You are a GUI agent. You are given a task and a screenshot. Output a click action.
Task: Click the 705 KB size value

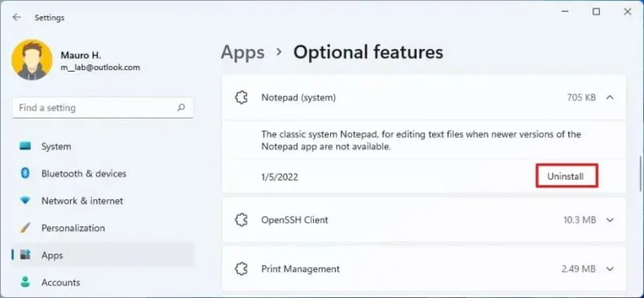tap(581, 97)
